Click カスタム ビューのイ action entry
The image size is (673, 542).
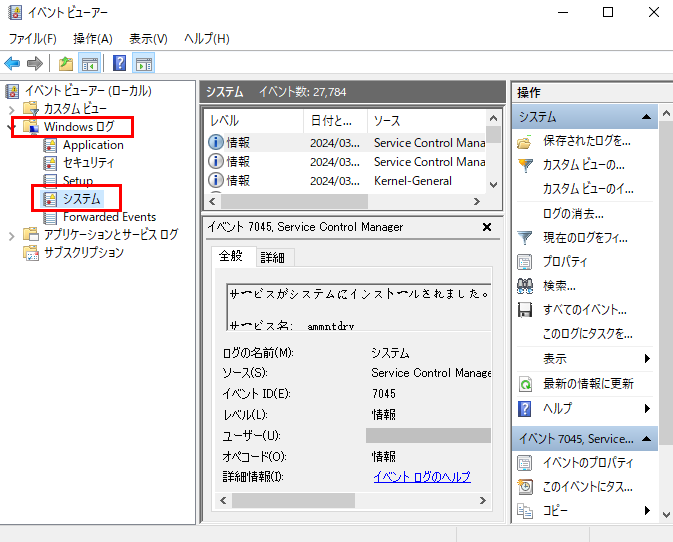point(588,189)
